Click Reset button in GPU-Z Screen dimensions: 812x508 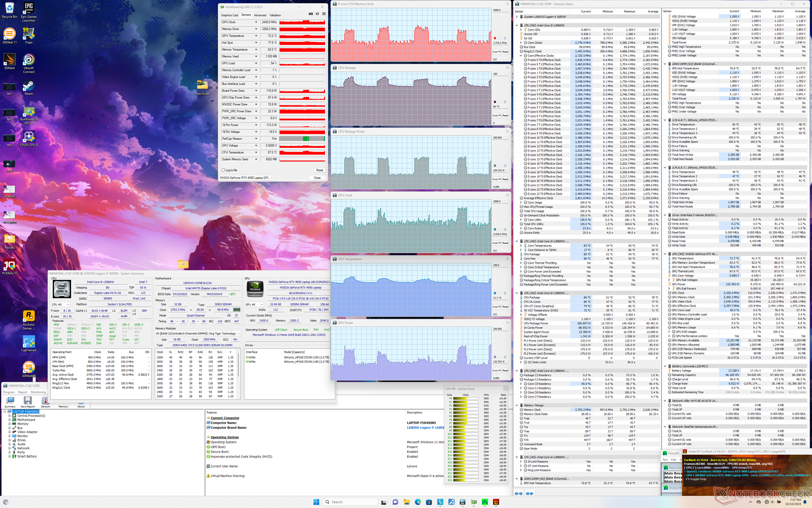319,170
